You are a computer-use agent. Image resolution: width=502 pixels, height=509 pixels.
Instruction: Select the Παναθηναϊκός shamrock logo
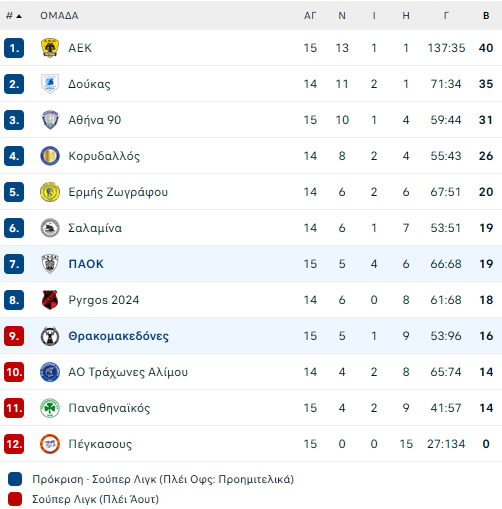pos(50,408)
